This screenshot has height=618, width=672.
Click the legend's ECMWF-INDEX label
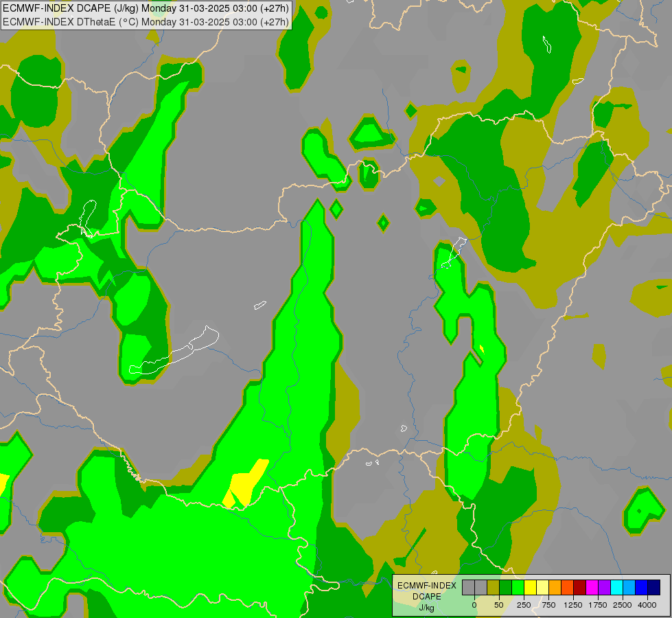(427, 586)
